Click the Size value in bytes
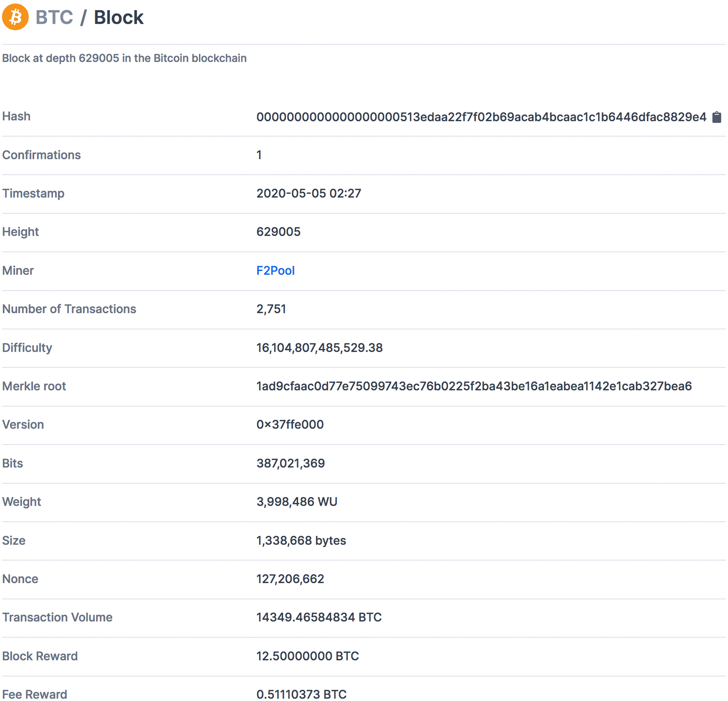The image size is (728, 701). tap(301, 540)
